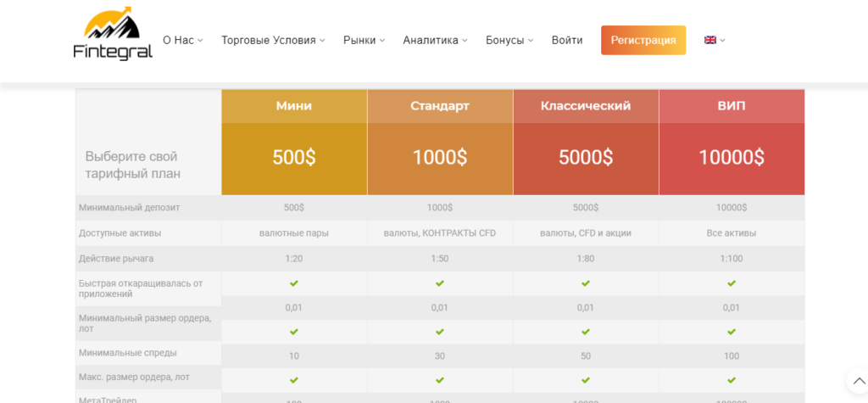Select the Мини plan header
The height and width of the screenshot is (403, 868).
coord(294,106)
